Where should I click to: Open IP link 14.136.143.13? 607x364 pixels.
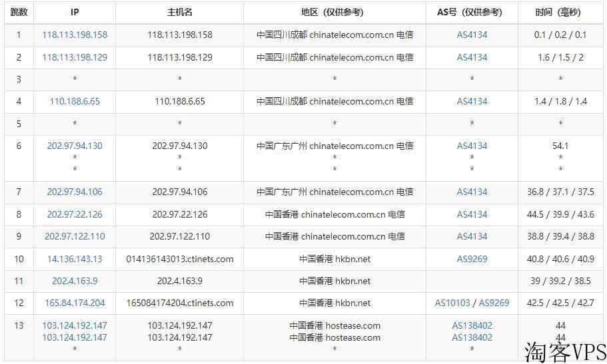click(x=75, y=259)
